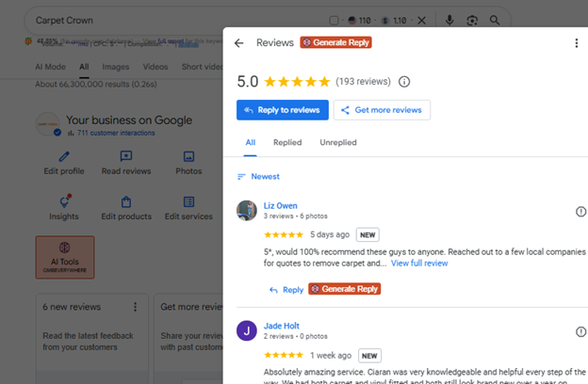The height and width of the screenshot is (384, 588).
Task: Click the blue Reply to reviews button
Action: pyautogui.click(x=283, y=110)
